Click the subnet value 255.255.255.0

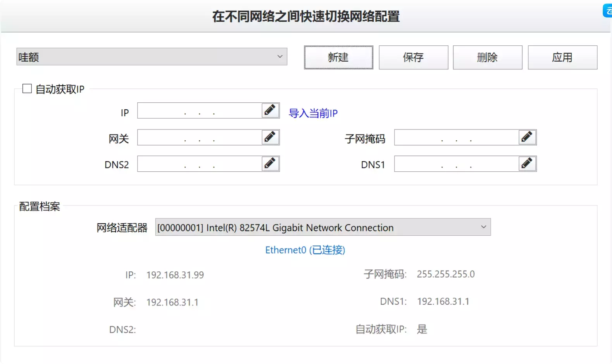[446, 274]
